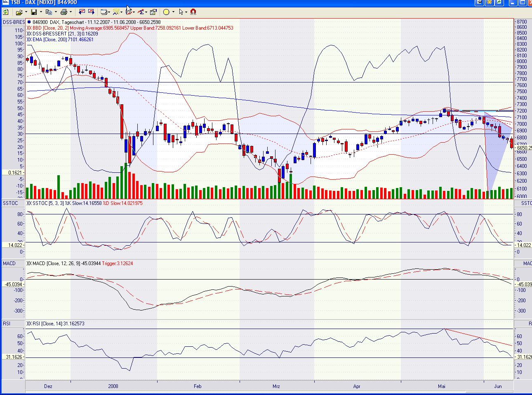Expand the indicators dropdown arrow
The height and width of the screenshot is (395, 532).
coord(122,12)
